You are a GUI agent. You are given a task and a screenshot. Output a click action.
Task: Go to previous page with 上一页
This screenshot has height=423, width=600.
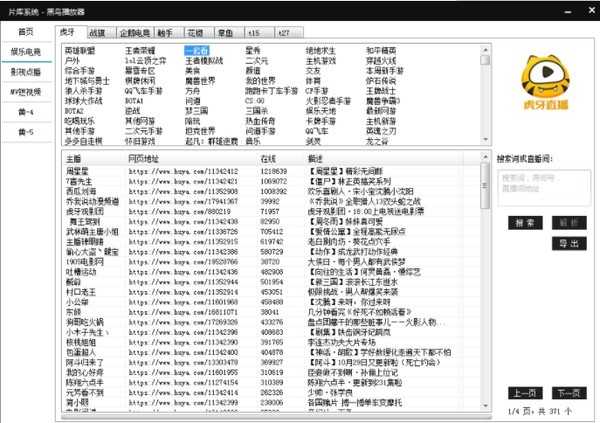point(525,393)
